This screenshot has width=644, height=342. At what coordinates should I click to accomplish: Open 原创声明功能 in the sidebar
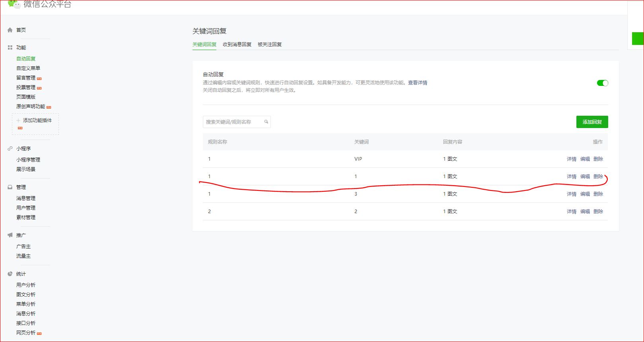[31, 107]
